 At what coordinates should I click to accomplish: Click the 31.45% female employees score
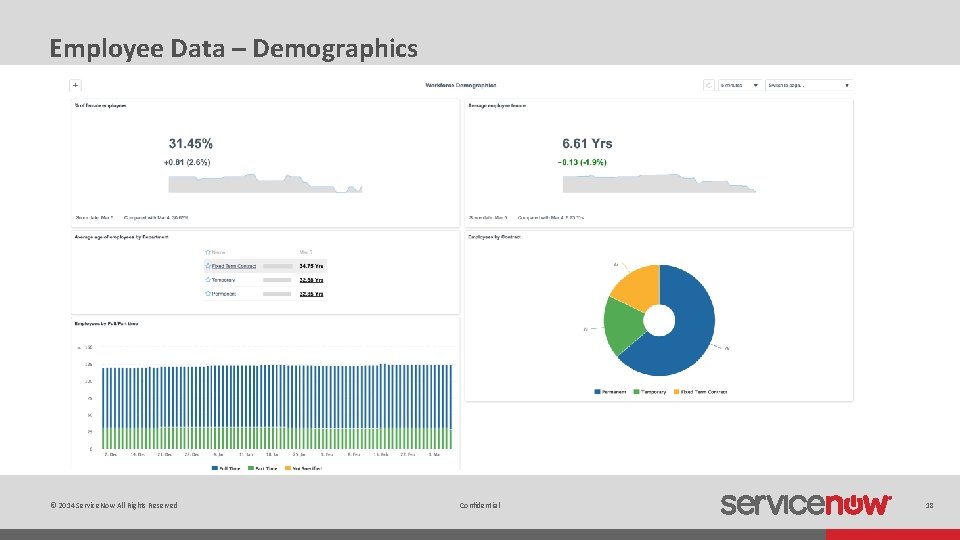191,144
